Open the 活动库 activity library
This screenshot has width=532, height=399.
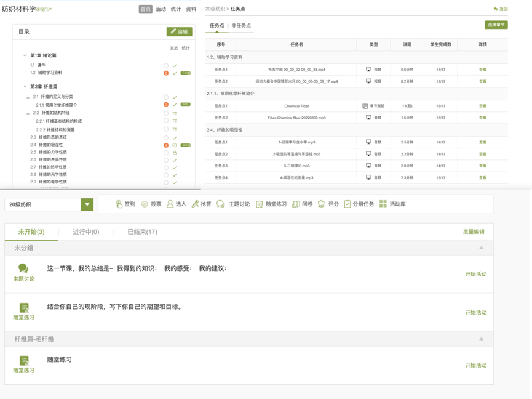(383, 204)
